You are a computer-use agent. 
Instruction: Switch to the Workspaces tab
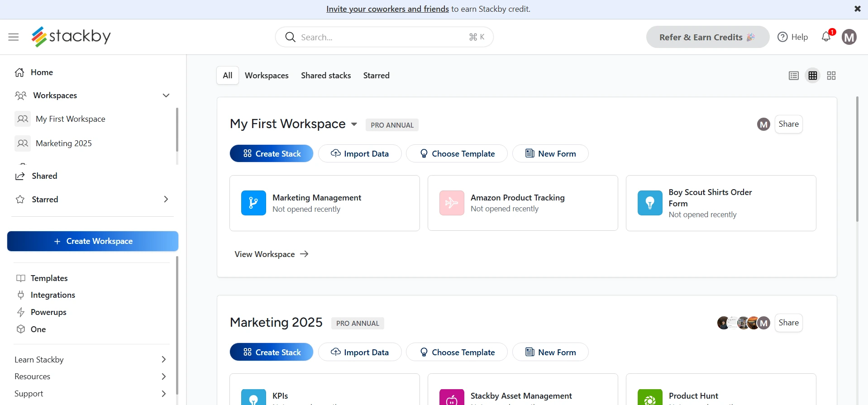pyautogui.click(x=267, y=76)
